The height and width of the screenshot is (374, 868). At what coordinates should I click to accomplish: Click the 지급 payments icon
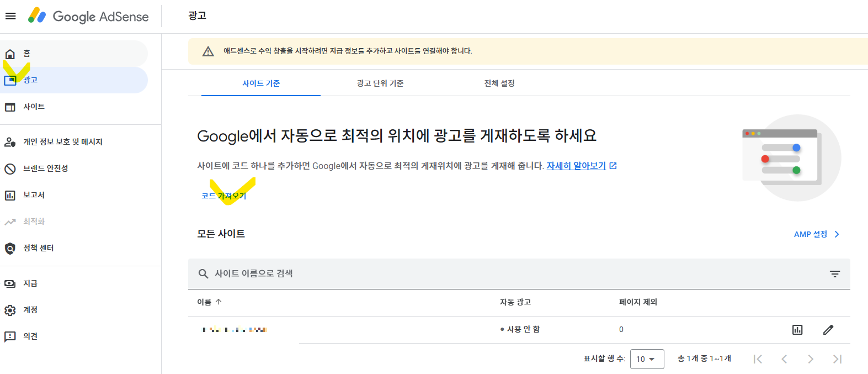point(10,283)
